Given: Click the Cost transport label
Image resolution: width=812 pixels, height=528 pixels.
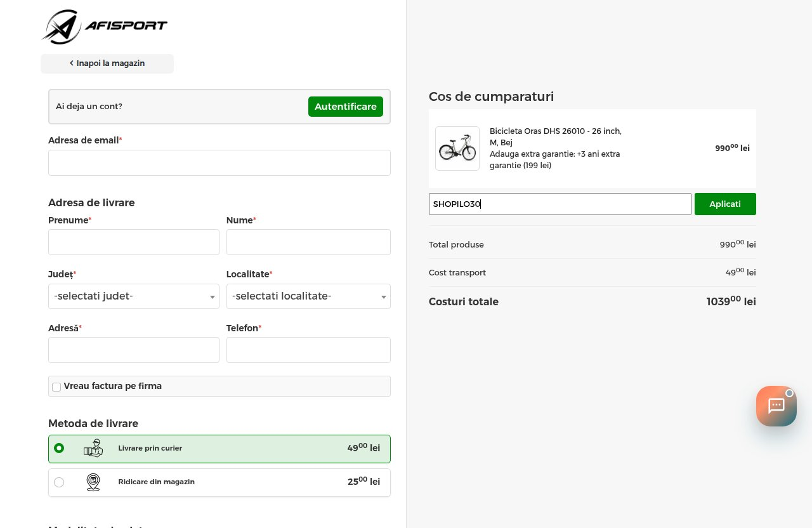Looking at the screenshot, I should click(x=457, y=272).
